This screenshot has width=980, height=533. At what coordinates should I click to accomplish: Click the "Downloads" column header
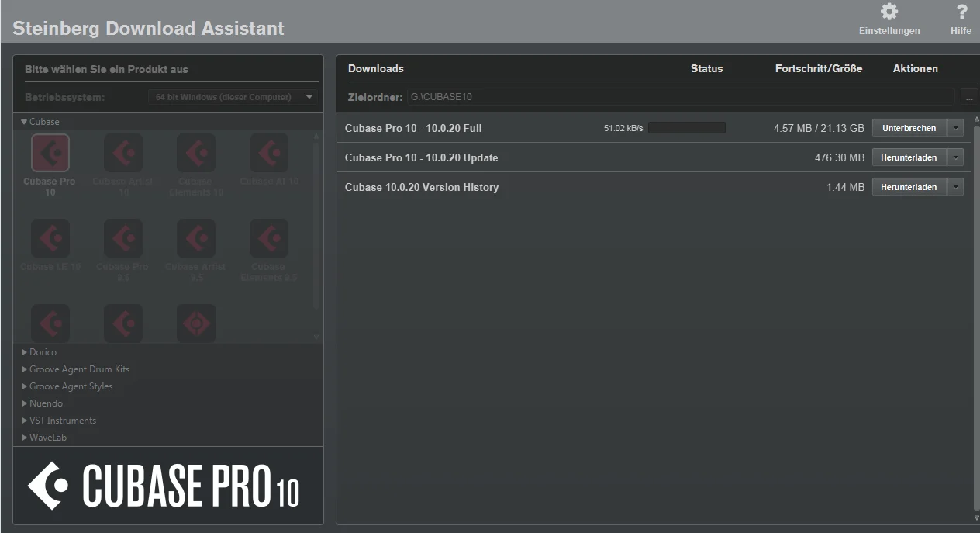(376, 68)
